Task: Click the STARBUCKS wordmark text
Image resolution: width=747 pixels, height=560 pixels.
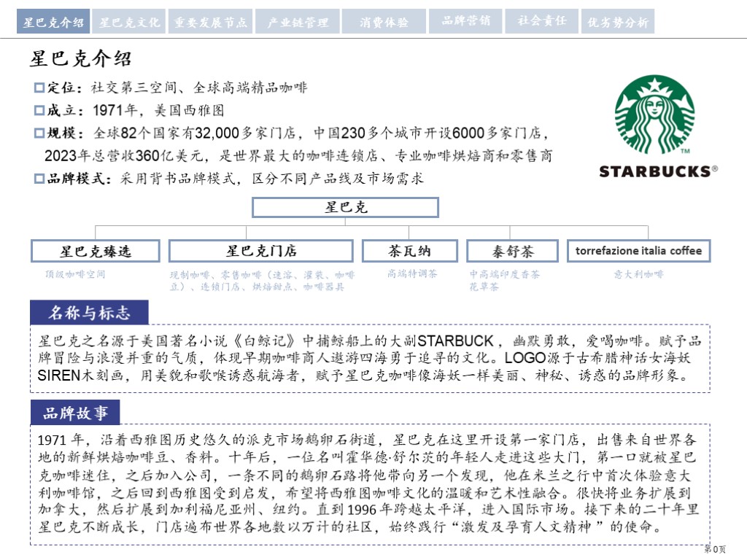Action: click(658, 171)
